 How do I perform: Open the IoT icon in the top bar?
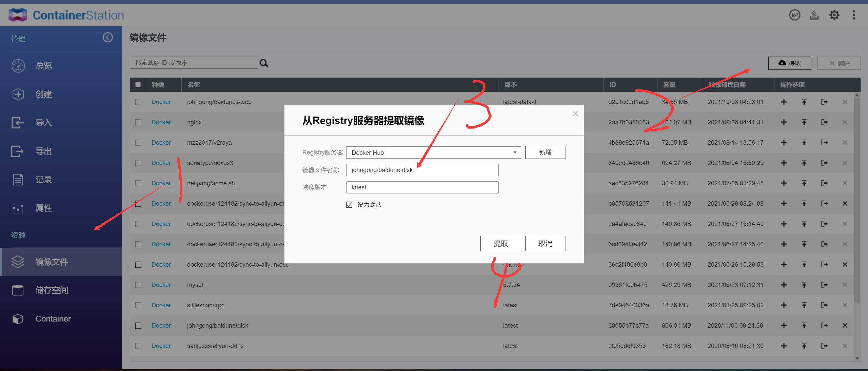pos(794,15)
